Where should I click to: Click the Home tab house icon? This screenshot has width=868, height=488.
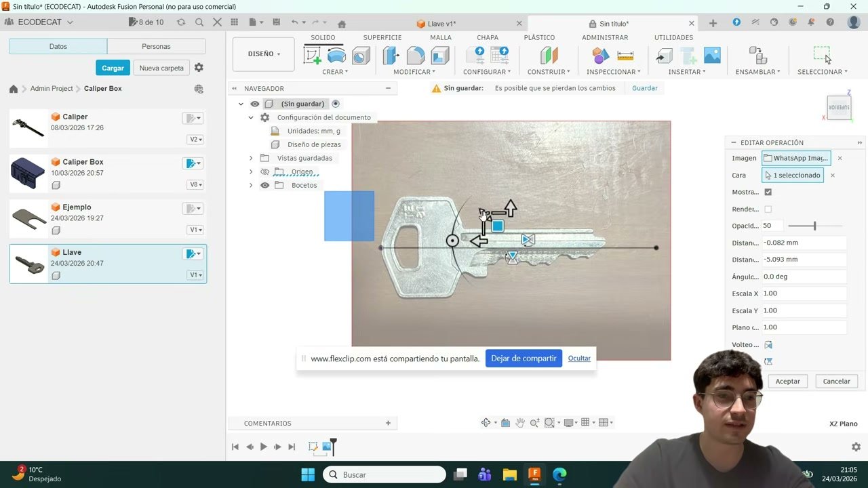pyautogui.click(x=342, y=24)
